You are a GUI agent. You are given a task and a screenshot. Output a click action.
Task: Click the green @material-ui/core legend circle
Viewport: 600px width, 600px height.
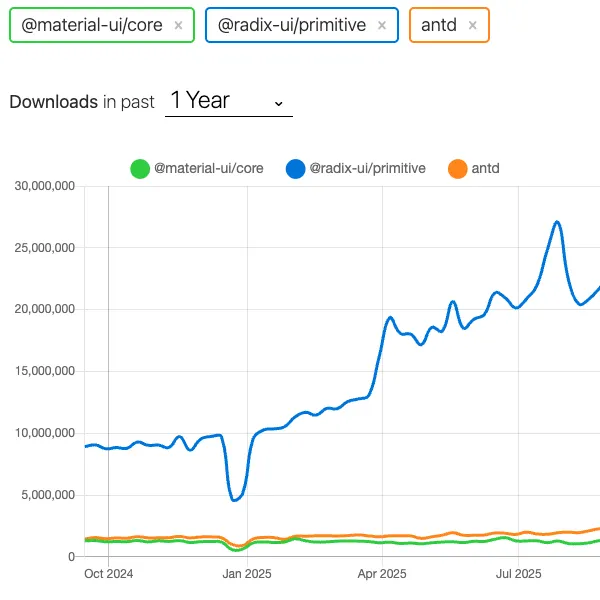[x=140, y=169]
